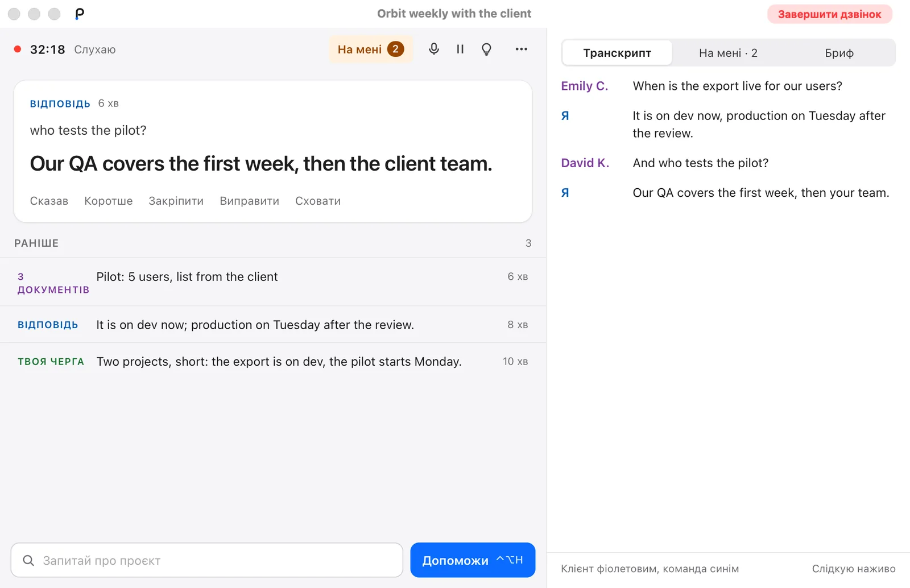This screenshot has width=910, height=588.
Task: Select the Two projects, short row
Action: (273, 362)
